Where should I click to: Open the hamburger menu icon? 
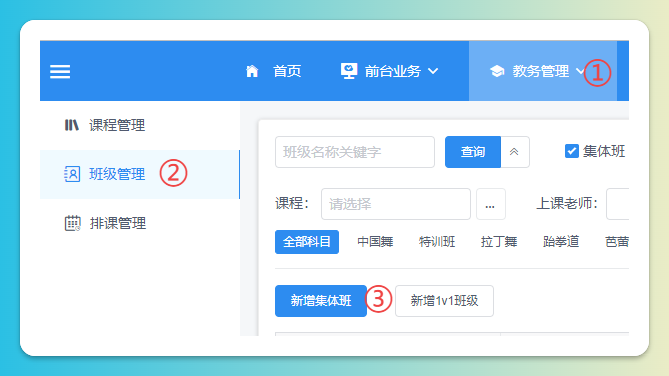(60, 71)
